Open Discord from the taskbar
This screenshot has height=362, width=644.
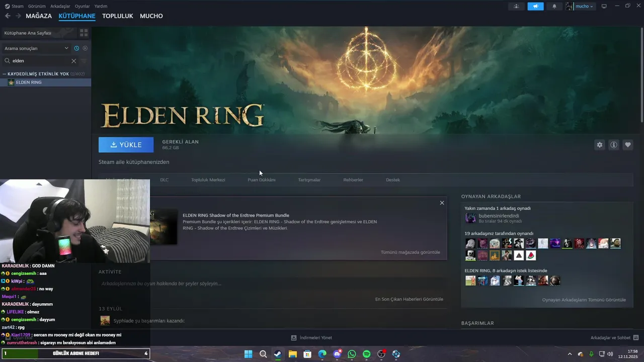tap(337, 354)
